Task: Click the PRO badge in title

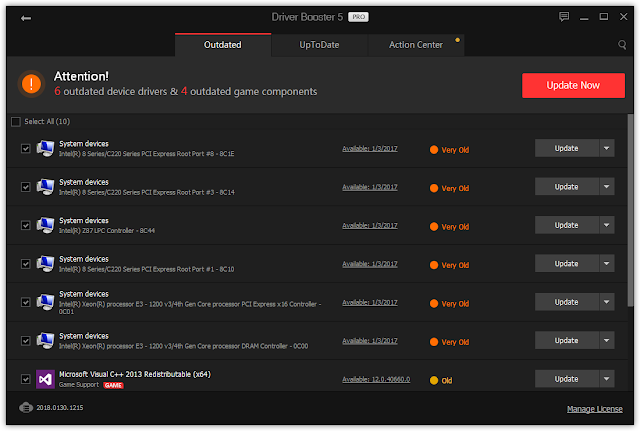Action: click(358, 17)
